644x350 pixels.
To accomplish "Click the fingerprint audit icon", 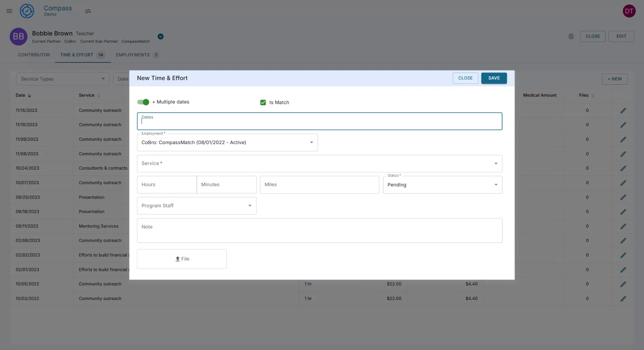I will [x=571, y=37].
